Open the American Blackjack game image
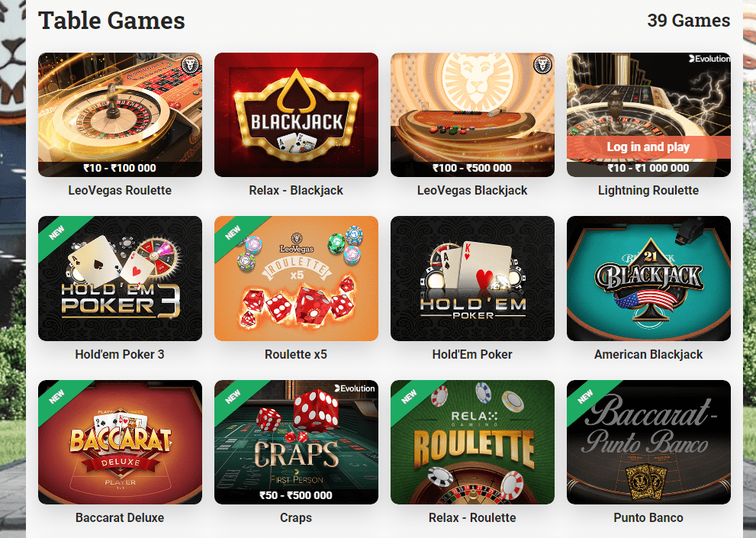Viewport: 756px width, 538px height. [x=648, y=279]
